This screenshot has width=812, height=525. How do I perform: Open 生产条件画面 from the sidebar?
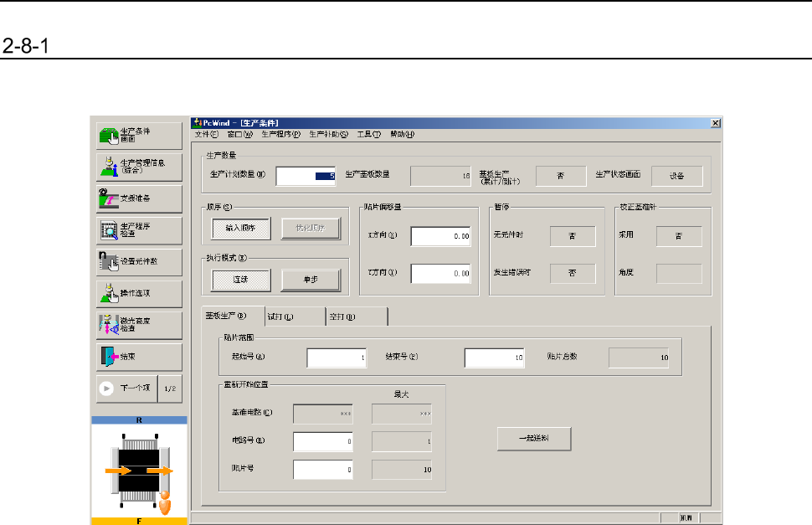pyautogui.click(x=139, y=136)
